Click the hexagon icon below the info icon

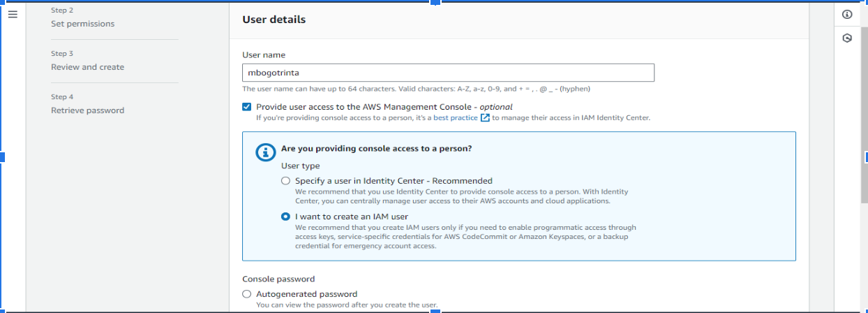(847, 38)
